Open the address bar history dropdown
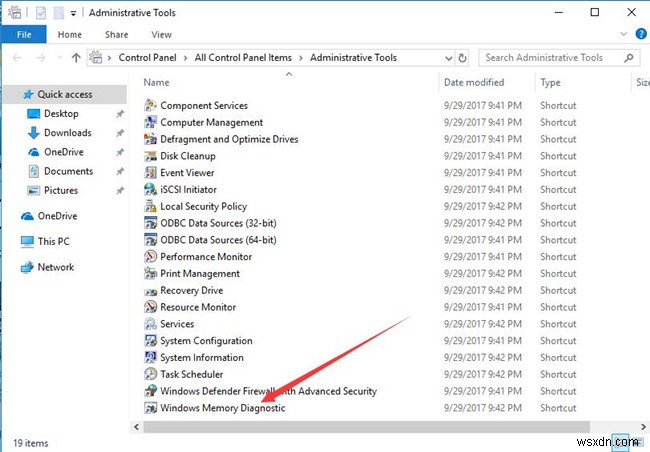650x452 pixels. (x=449, y=58)
